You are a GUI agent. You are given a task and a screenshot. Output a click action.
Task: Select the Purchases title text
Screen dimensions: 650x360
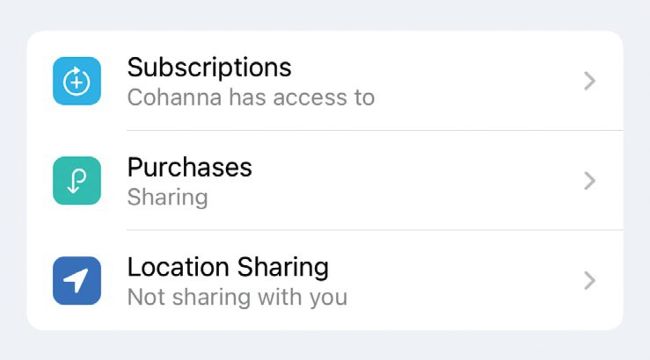coord(189,167)
